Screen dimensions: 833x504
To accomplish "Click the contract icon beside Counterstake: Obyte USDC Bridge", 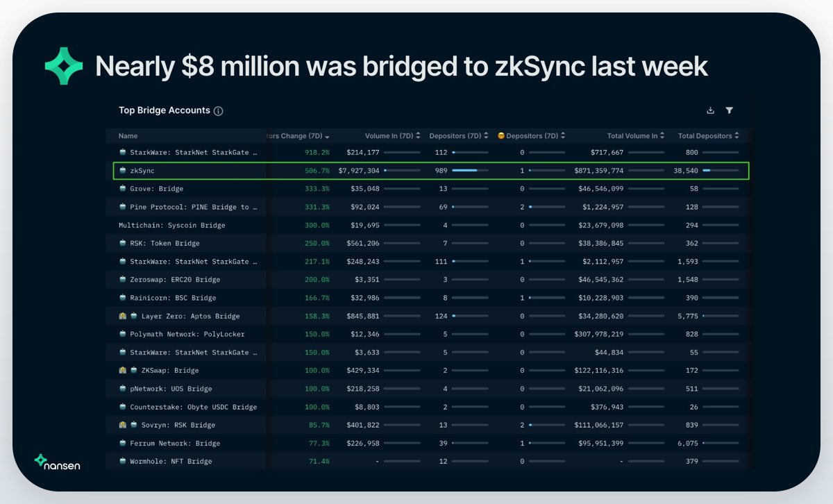I will pos(123,407).
